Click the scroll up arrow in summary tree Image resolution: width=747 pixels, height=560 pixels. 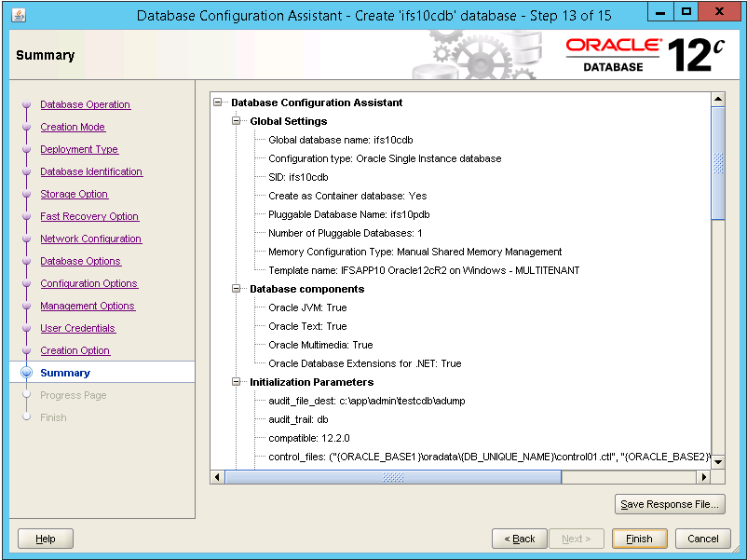pos(718,98)
